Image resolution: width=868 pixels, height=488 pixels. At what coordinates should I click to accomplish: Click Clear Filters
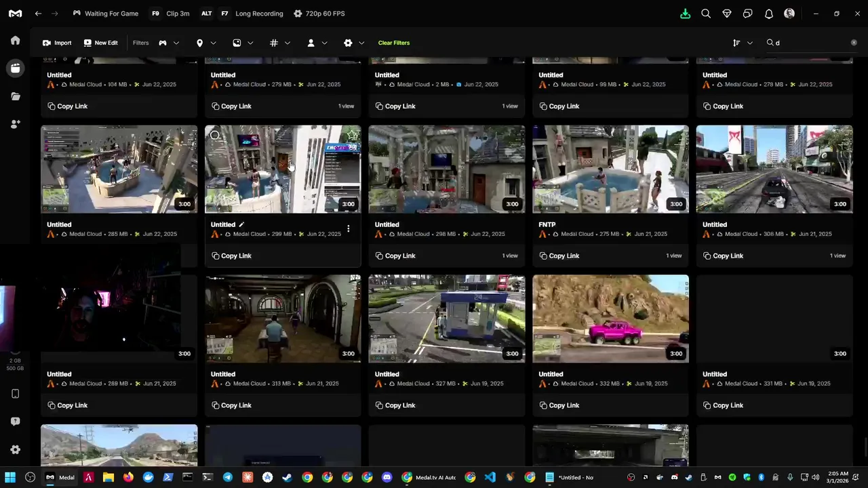tap(394, 43)
